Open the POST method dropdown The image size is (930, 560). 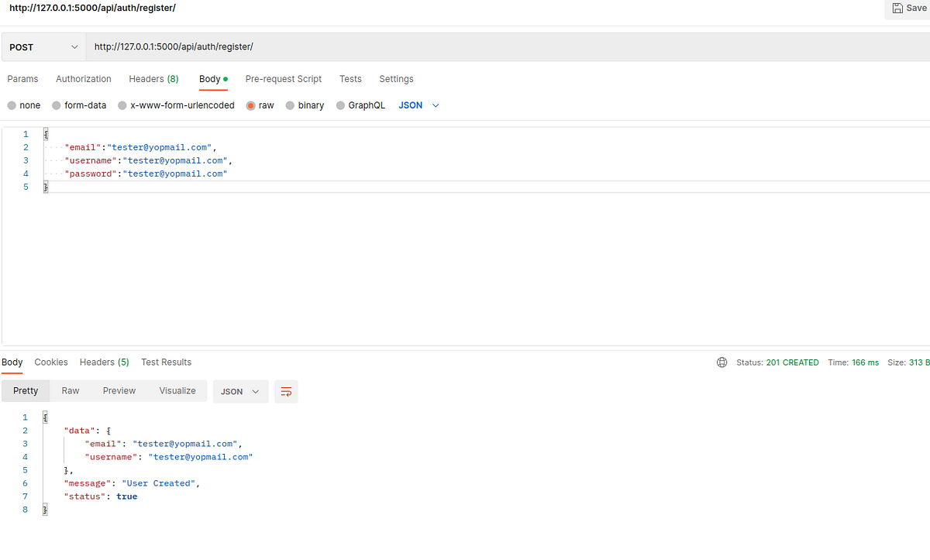coord(43,46)
